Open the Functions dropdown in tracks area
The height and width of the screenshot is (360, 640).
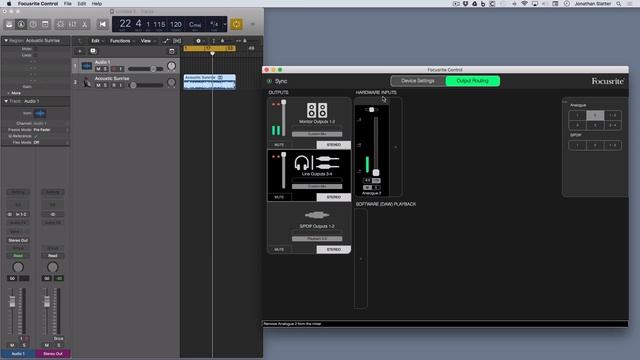(x=122, y=41)
